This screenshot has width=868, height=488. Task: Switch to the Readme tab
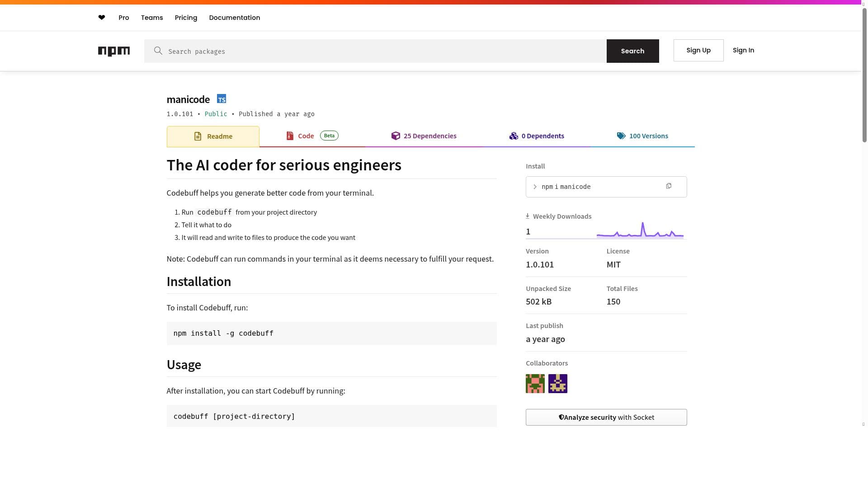[213, 136]
